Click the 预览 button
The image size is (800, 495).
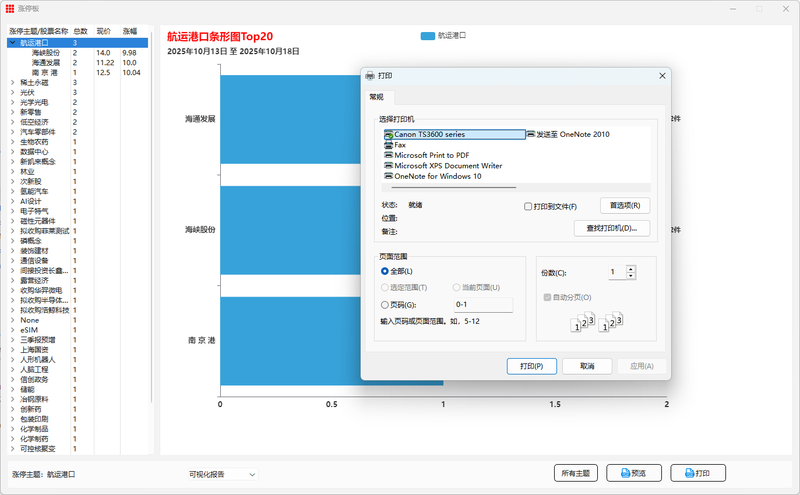(634, 473)
